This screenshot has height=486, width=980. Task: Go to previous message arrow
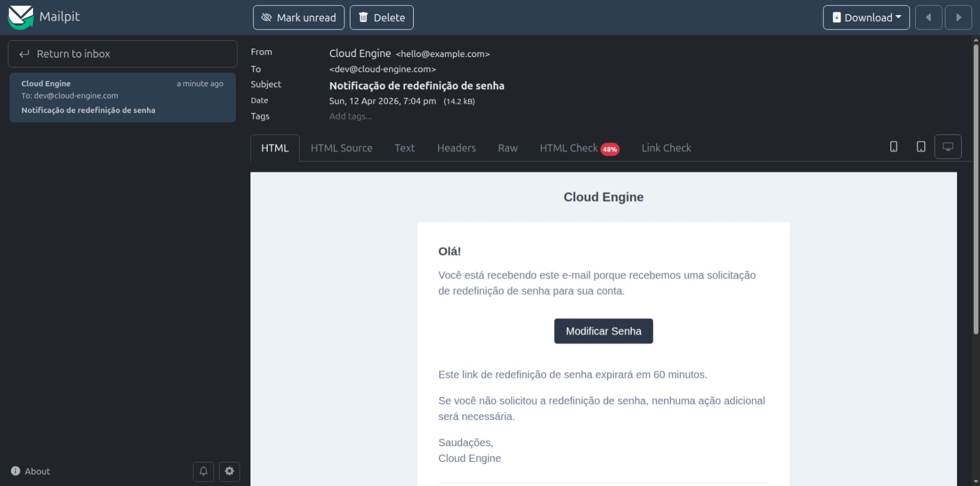pyautogui.click(x=929, y=17)
